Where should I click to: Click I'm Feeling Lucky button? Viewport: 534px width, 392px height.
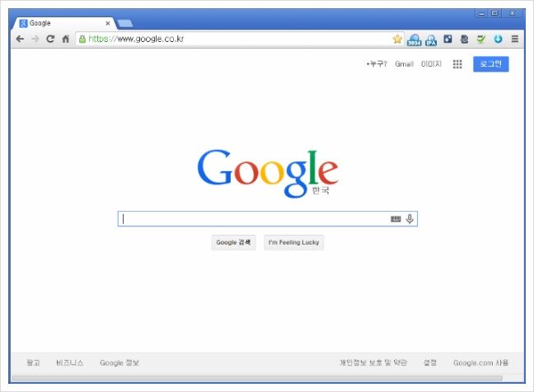[293, 242]
